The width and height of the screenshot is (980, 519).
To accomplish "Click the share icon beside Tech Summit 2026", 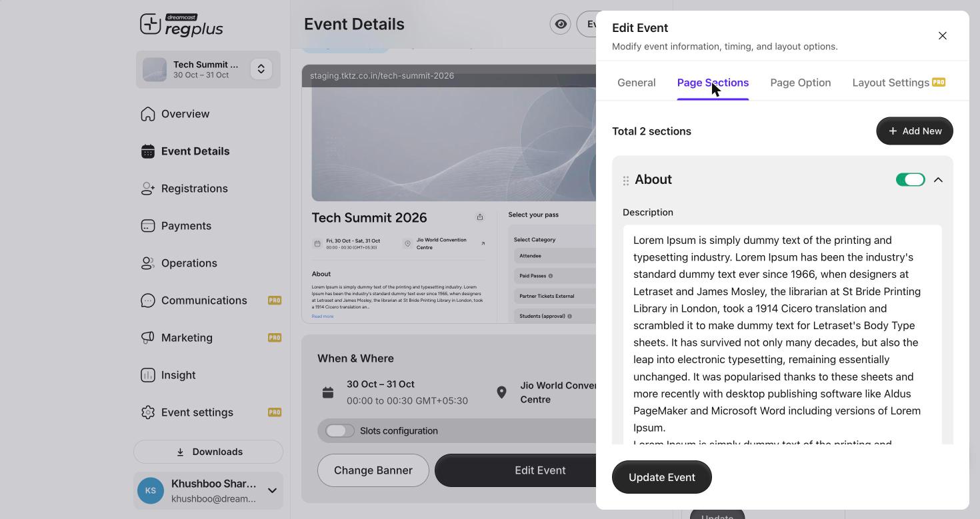I will [479, 217].
